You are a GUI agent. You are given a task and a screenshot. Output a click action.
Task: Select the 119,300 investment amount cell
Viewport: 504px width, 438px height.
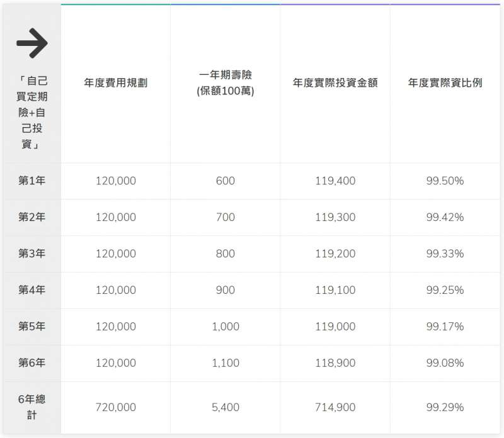(x=335, y=217)
